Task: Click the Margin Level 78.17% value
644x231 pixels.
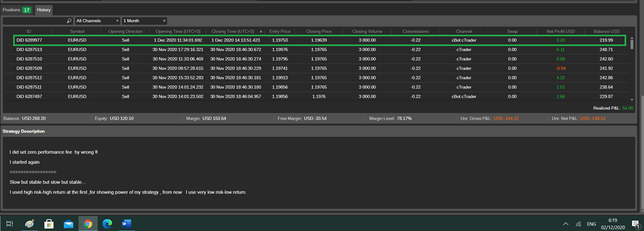Action: [x=404, y=119]
